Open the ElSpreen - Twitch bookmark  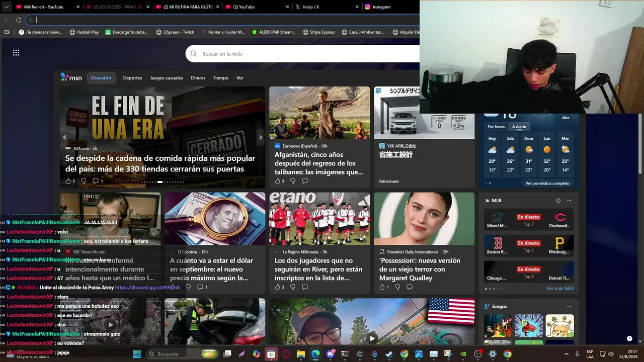[x=175, y=32]
